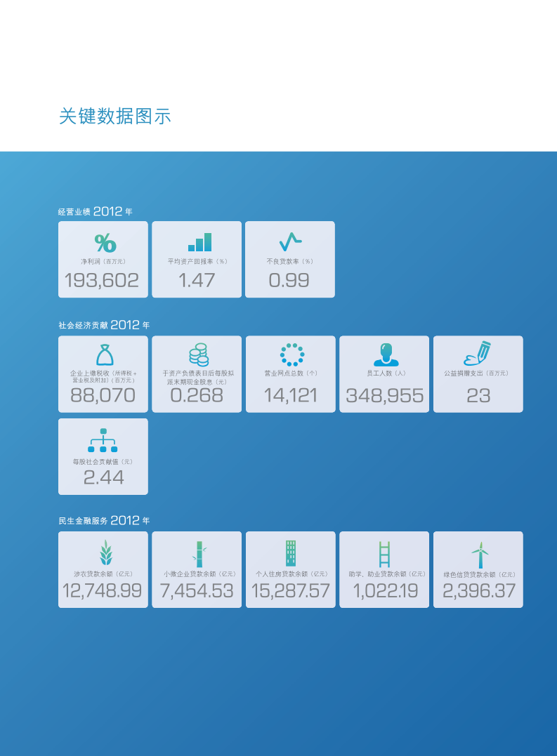557x756 pixels.
Task: Click the ladder icon for 助学、助业贷款余额
Action: pos(384,554)
